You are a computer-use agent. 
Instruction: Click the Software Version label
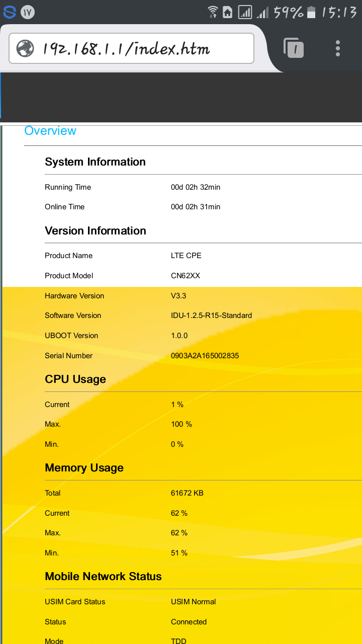pos(73,315)
